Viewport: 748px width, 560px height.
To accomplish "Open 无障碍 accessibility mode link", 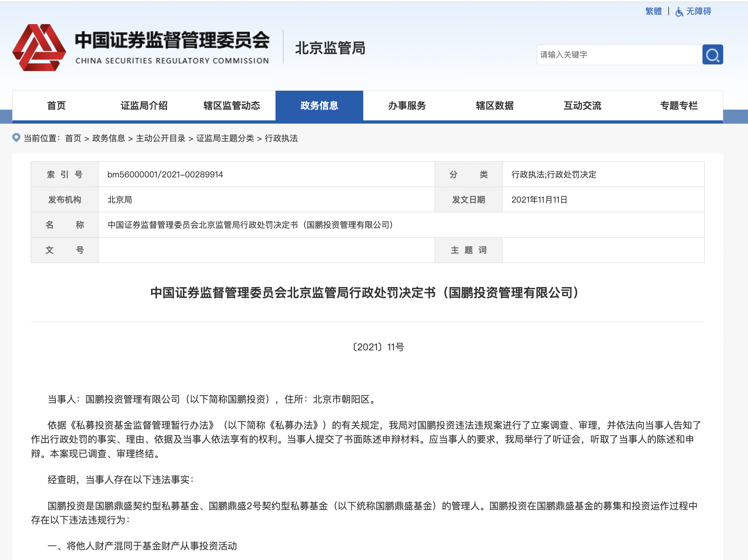I will [x=699, y=11].
